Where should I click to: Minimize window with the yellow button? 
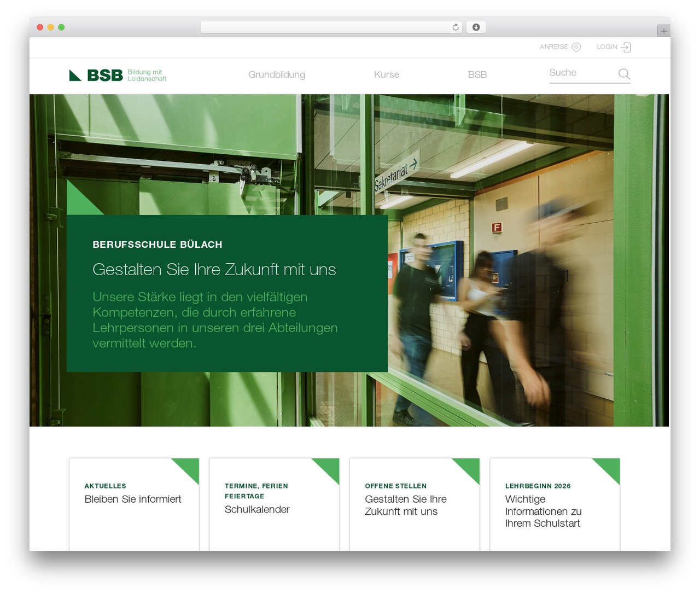pyautogui.click(x=51, y=27)
